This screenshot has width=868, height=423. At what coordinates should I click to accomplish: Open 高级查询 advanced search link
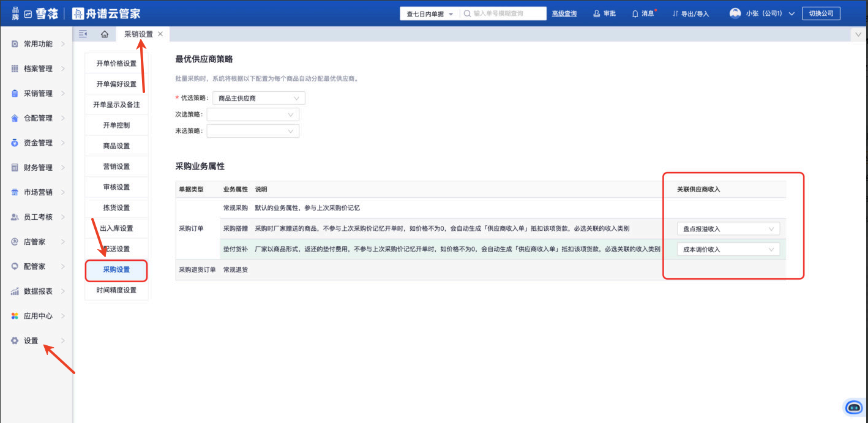click(x=564, y=13)
